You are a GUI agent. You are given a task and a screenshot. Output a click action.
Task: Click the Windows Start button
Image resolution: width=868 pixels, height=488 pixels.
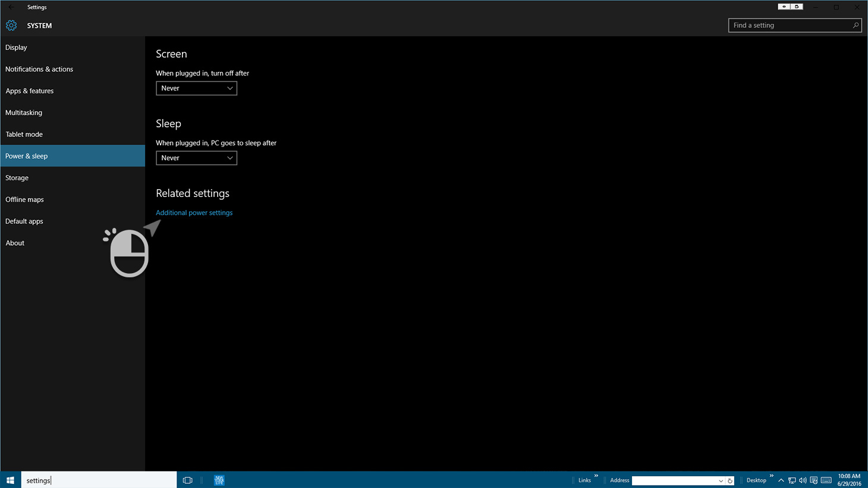pos(10,480)
